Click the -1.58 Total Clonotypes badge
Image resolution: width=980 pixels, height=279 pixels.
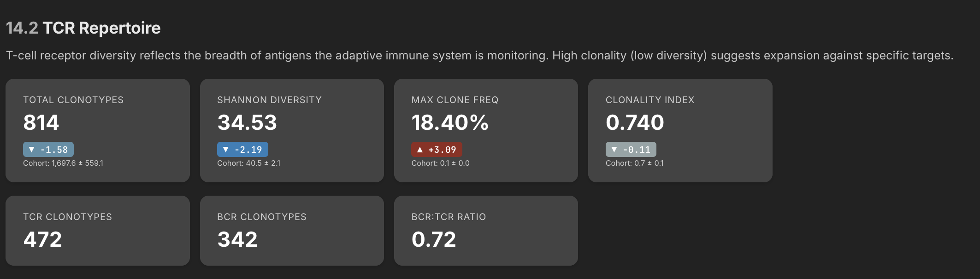[48, 150]
